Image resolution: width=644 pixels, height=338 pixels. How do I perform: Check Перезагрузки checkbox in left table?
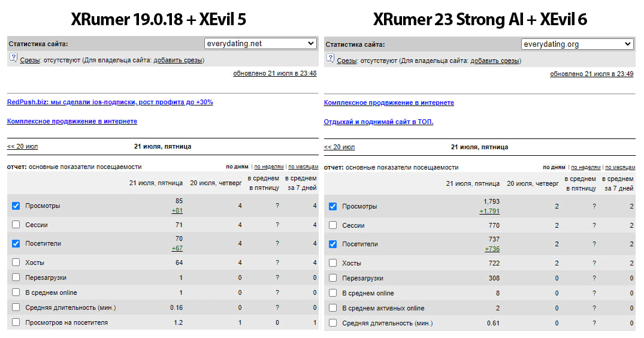coord(16,277)
